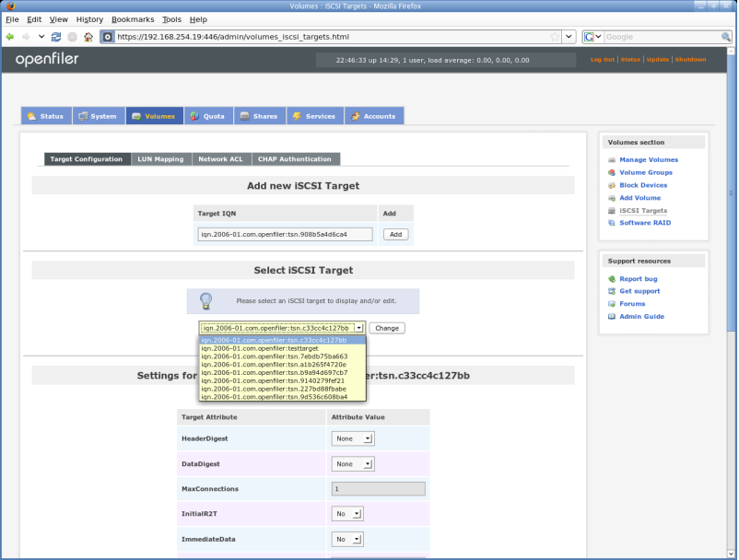Click the Log Out link
Screen dimensions: 739x560
(x=603, y=60)
